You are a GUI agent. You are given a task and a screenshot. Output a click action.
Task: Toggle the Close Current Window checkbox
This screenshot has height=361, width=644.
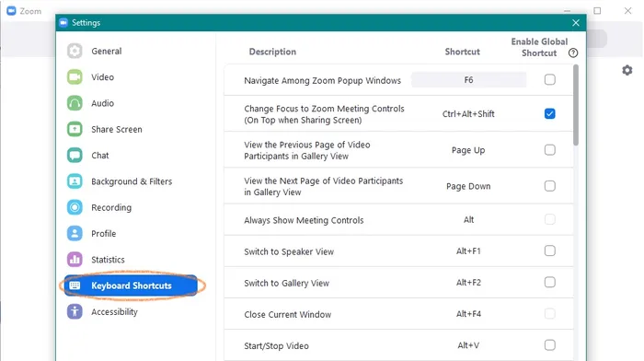coord(549,314)
